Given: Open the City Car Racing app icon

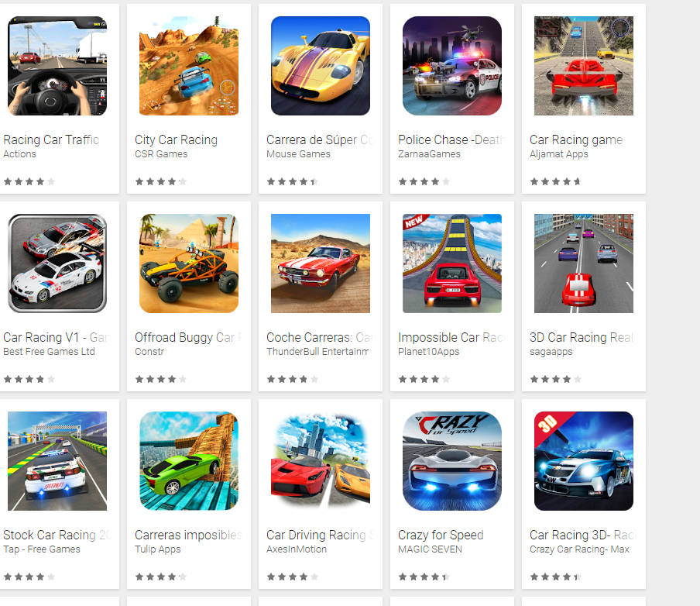Looking at the screenshot, I should [x=189, y=66].
